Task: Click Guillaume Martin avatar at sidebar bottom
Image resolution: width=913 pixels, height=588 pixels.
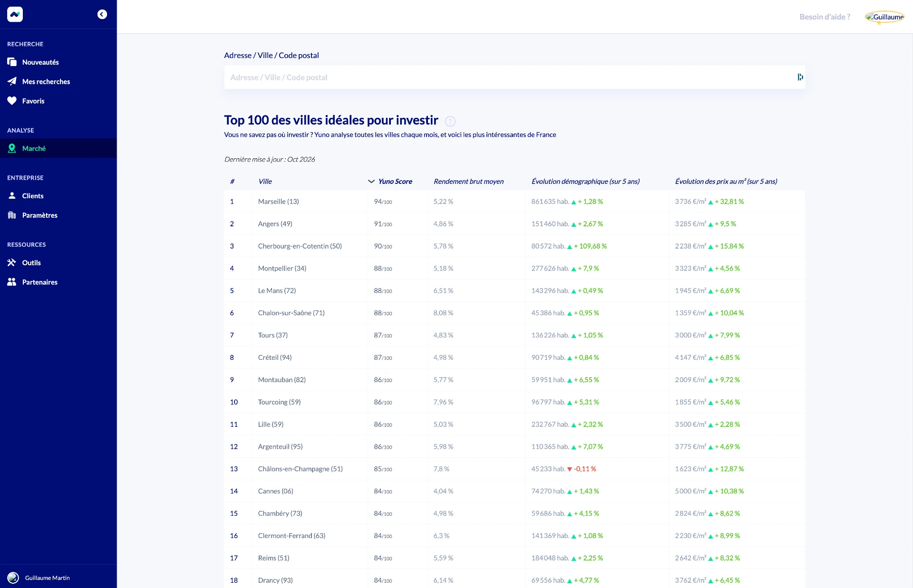Action: [13, 578]
